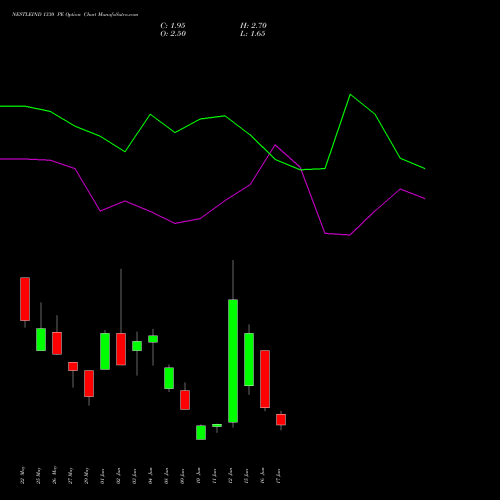The image size is (500, 500).
Task: Click the '10 Jun' date label
Action: pos(198,476)
